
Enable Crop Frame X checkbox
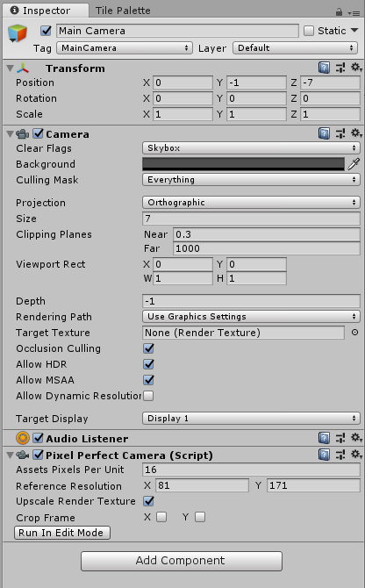[x=161, y=517]
